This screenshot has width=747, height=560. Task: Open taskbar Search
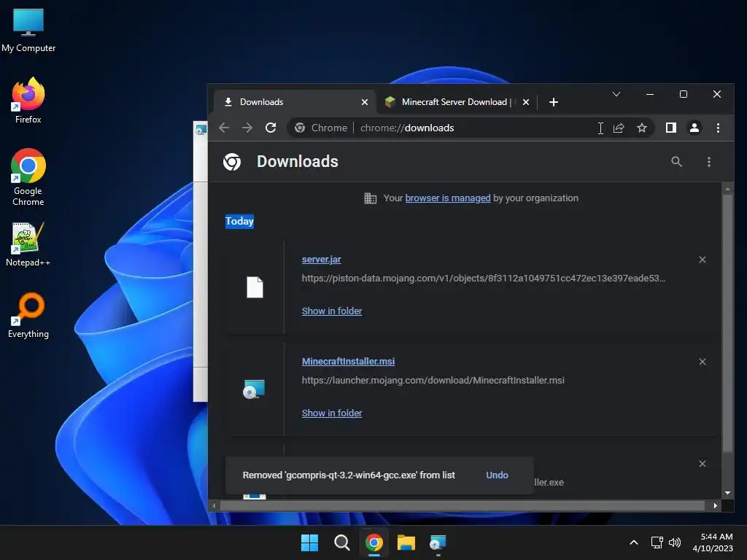[341, 542]
